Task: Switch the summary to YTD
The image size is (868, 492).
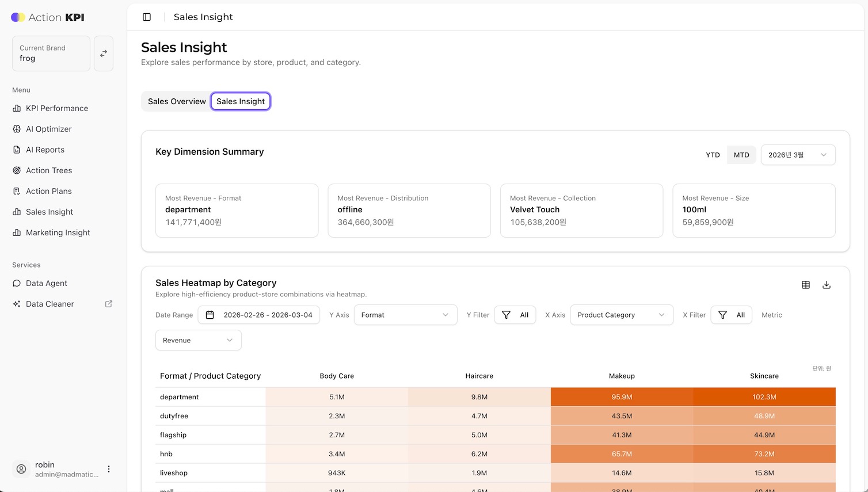Action: [x=713, y=155]
